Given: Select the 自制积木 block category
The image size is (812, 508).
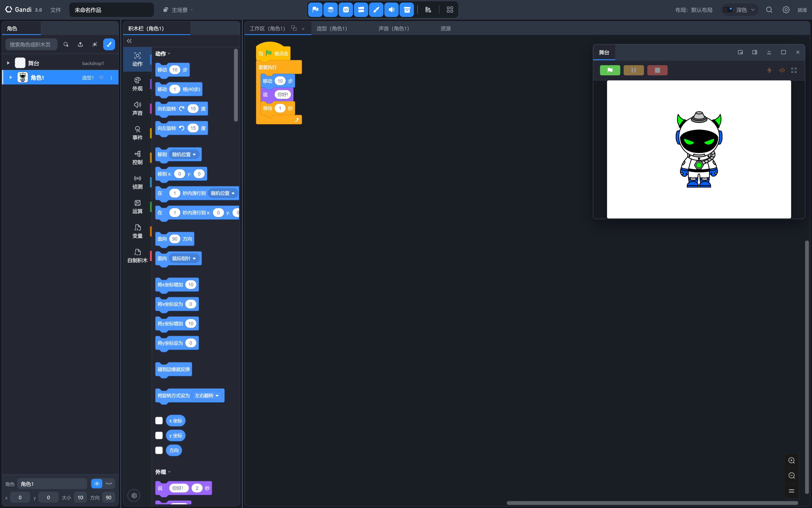Looking at the screenshot, I should (x=138, y=256).
